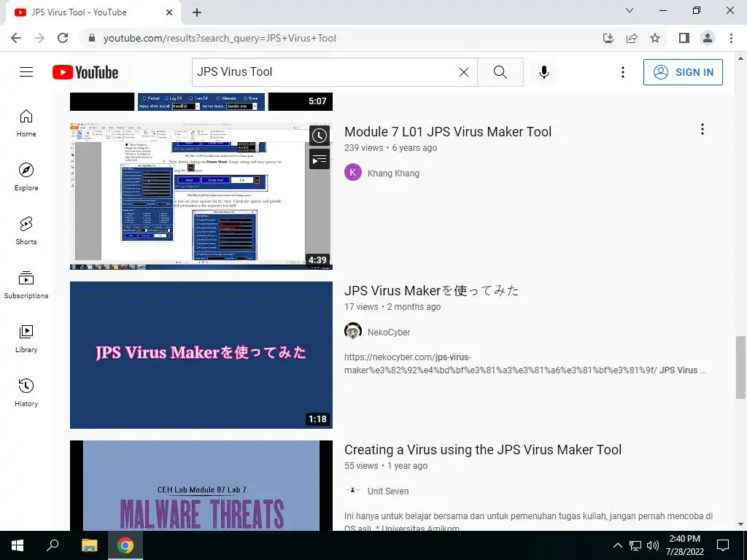Open Chrome profile avatar
Screen dimensions: 747x560
tap(708, 38)
